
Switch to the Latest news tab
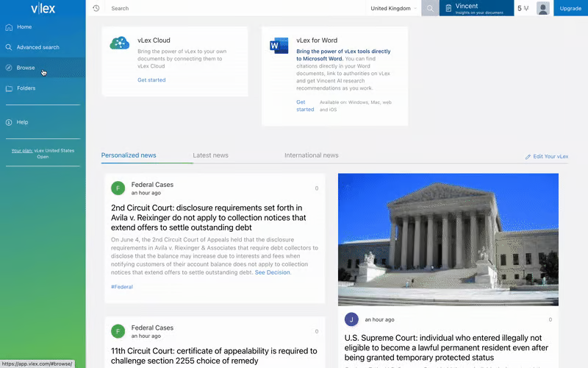point(210,155)
